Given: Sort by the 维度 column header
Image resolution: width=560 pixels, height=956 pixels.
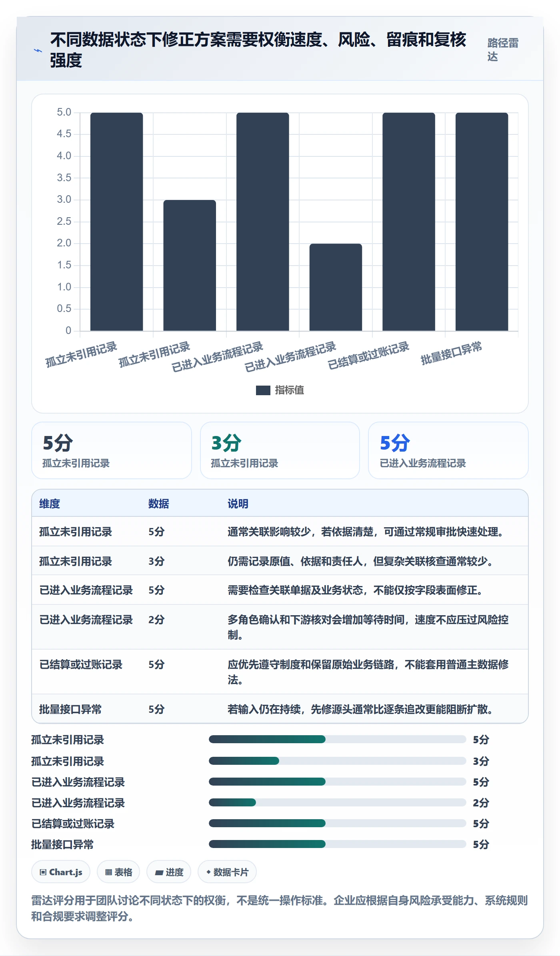Looking at the screenshot, I should click(50, 504).
